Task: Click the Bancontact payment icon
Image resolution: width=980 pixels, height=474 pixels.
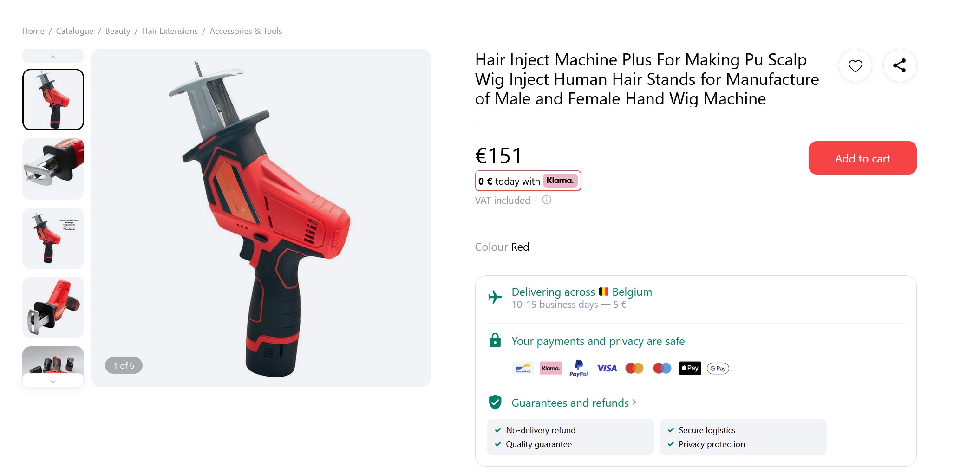Action: pyautogui.click(x=523, y=368)
